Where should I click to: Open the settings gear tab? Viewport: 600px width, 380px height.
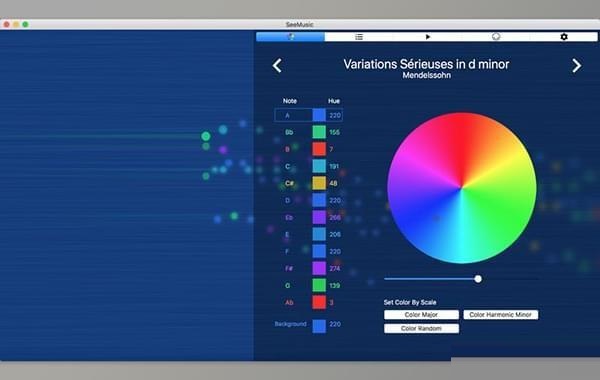click(564, 37)
